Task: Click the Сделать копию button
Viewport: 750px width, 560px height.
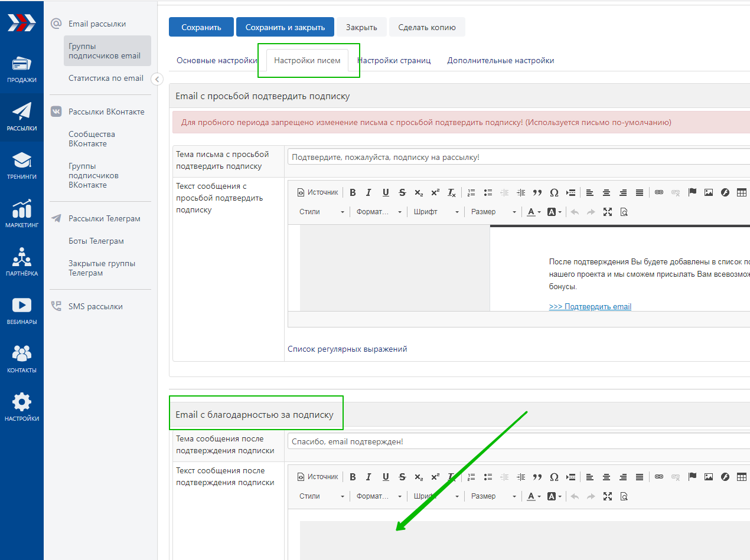Action: (x=427, y=27)
